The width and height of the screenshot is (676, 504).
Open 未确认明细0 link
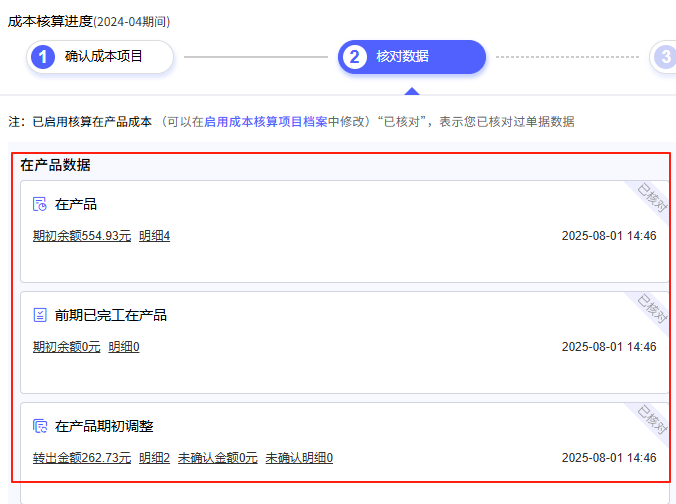click(x=299, y=457)
